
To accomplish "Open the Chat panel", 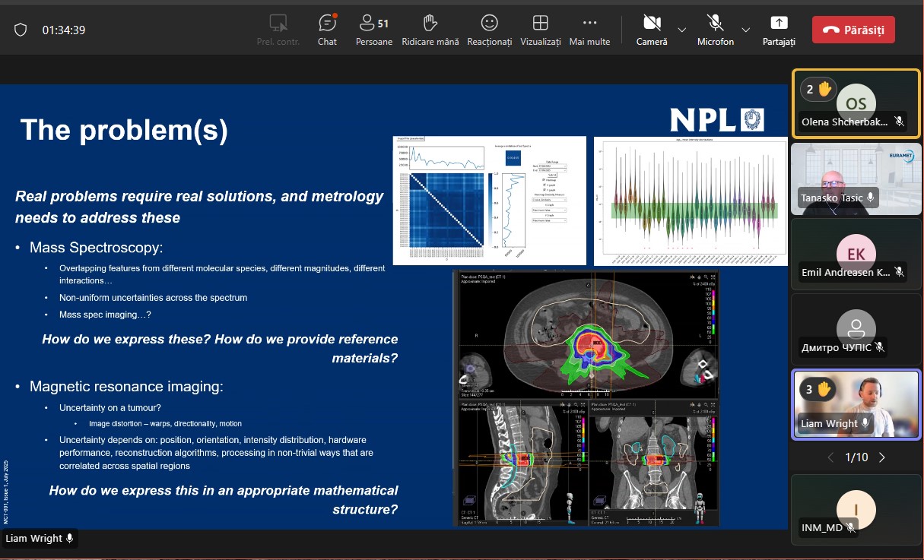I will [x=327, y=30].
